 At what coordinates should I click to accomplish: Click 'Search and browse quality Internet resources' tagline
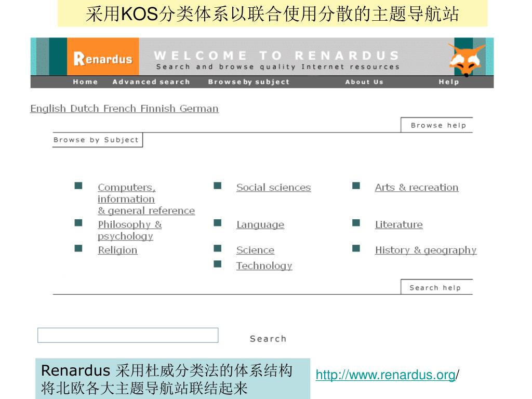(x=278, y=67)
